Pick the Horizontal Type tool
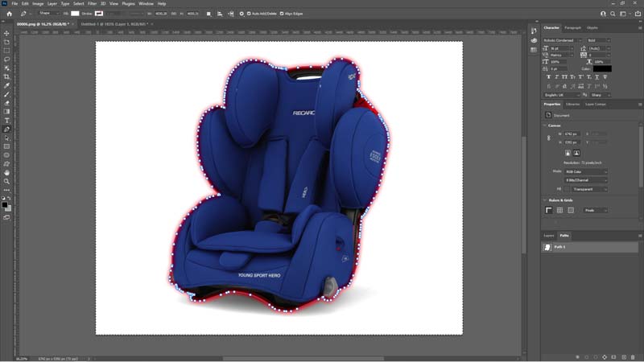Screen dimensions: 644x362 point(6,120)
